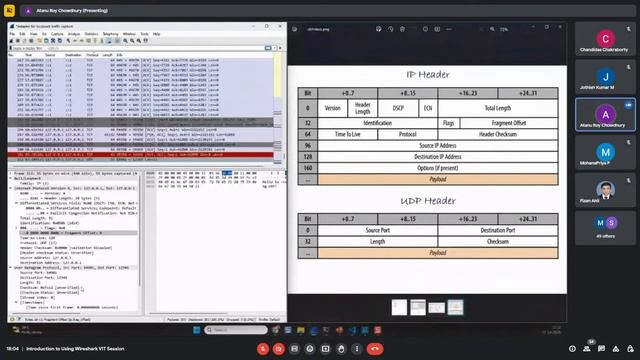Find a packet using the magnifier icon
This screenshot has height=360, width=640.
coord(68,41)
